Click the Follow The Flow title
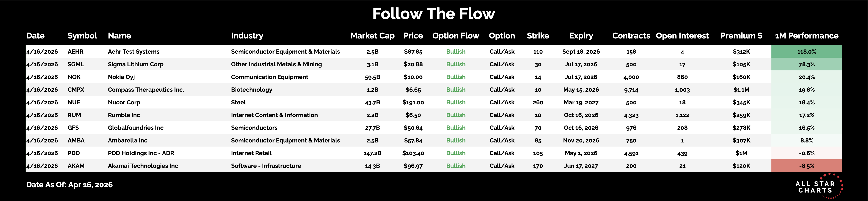Viewport: 868px width, 201px height. pos(434,14)
